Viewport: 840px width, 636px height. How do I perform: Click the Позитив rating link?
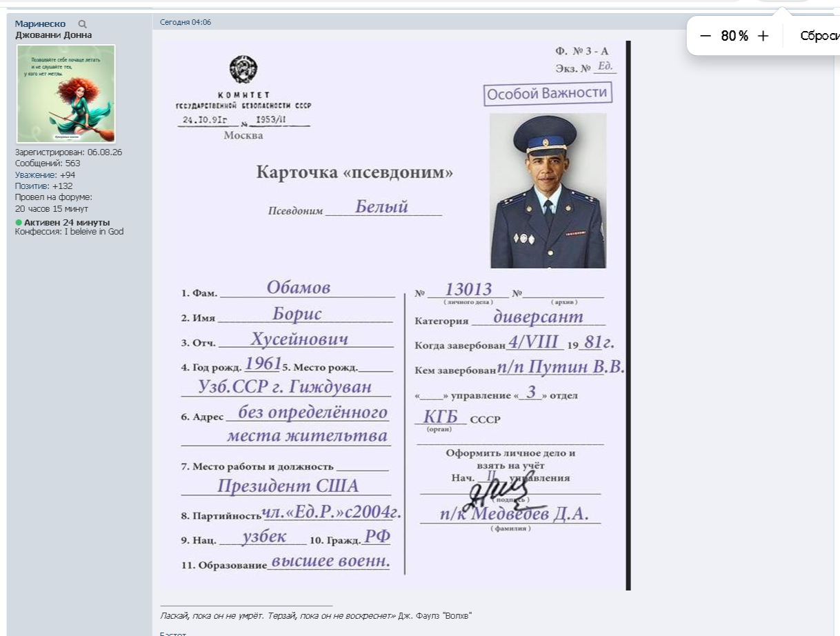tap(32, 186)
